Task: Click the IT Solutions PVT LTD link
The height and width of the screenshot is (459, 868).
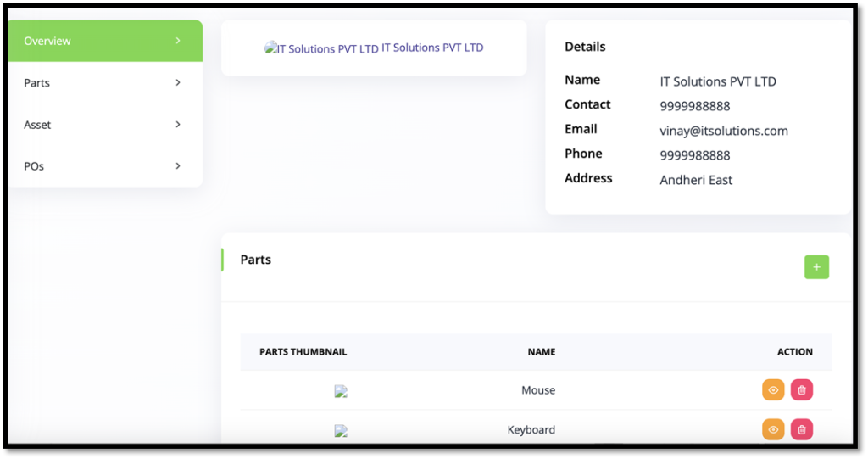Action: [x=432, y=48]
